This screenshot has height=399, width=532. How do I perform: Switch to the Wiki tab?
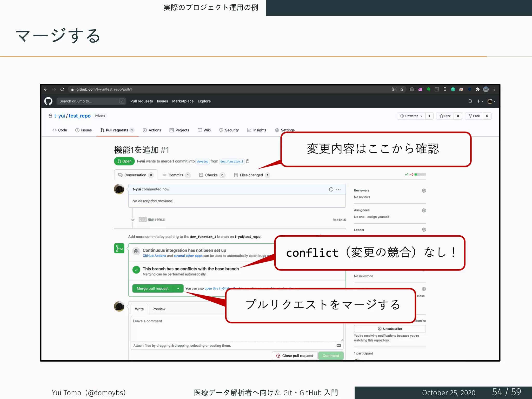[x=204, y=130]
